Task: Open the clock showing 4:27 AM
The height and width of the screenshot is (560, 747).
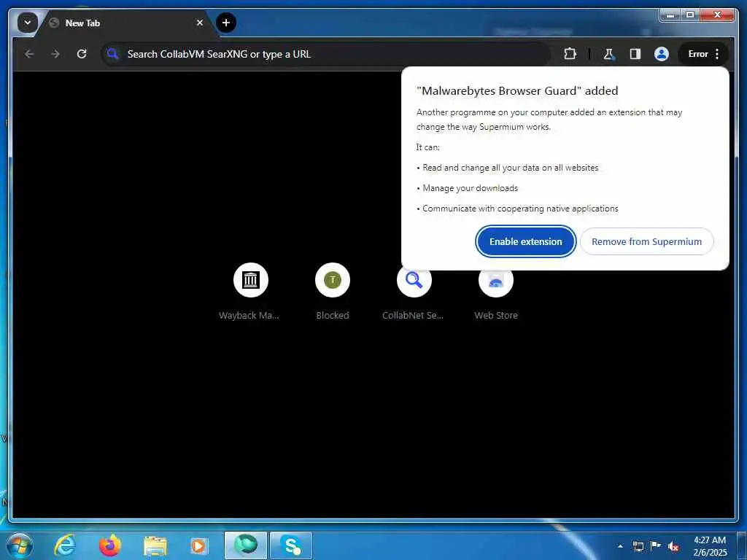Action: pos(710,546)
